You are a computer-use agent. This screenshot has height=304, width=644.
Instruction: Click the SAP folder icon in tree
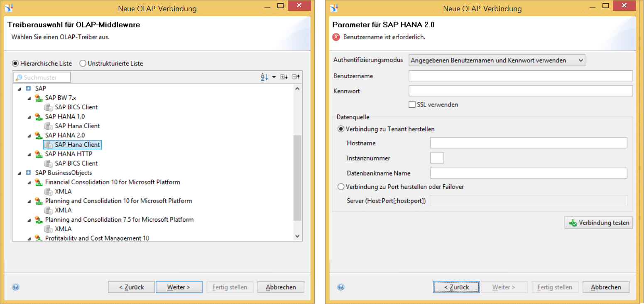(x=28, y=89)
